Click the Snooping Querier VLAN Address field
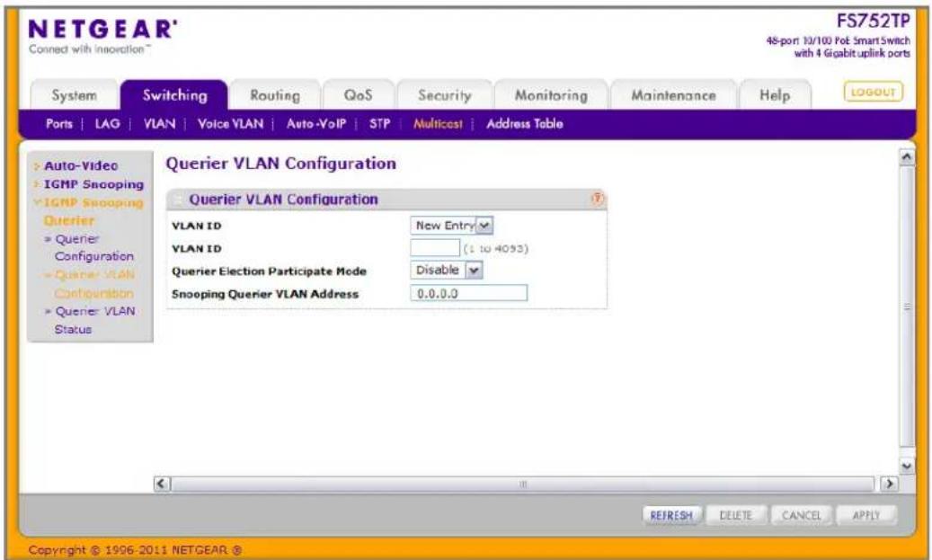The height and width of the screenshot is (560, 932). (x=468, y=293)
